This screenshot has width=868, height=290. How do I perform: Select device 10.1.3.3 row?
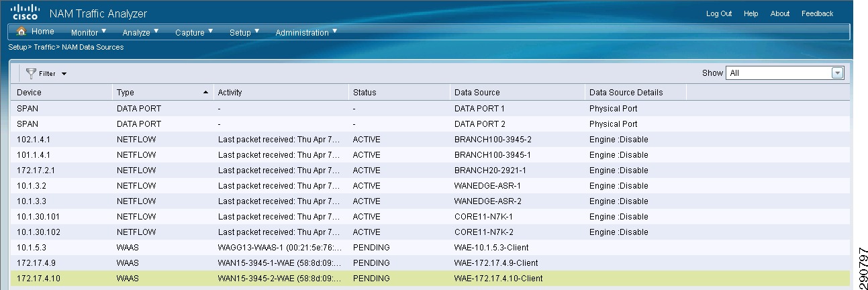point(430,201)
